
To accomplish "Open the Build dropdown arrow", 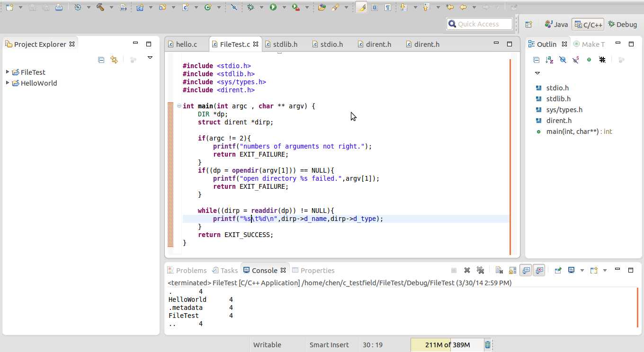I will (111, 7).
